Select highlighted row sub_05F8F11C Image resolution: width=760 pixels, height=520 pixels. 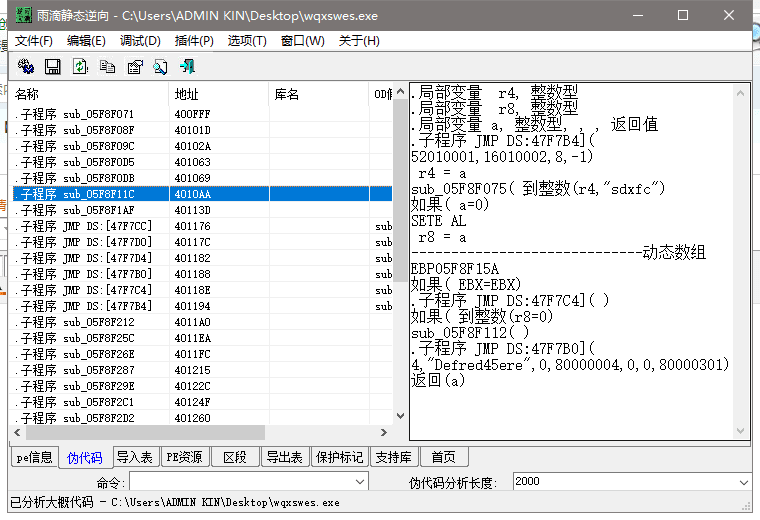pyautogui.click(x=201, y=194)
